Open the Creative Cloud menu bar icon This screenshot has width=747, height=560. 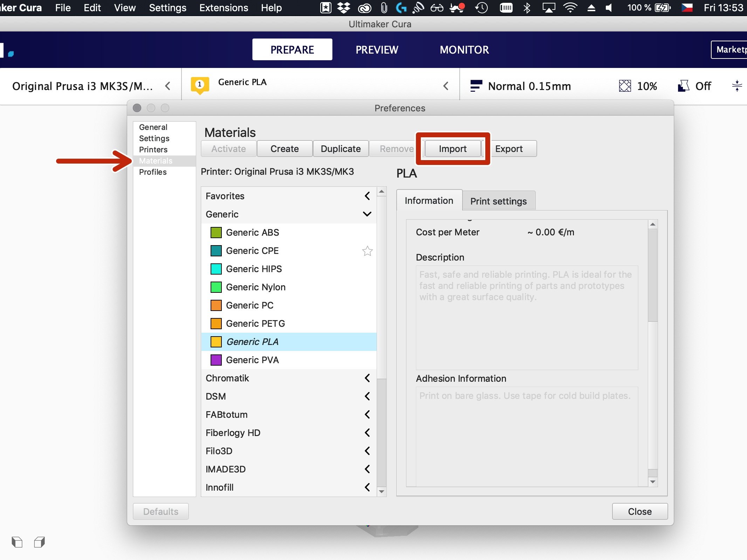coord(364,8)
